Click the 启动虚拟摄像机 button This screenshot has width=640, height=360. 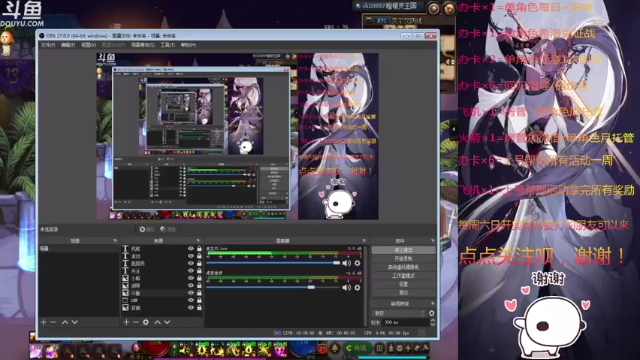403,267
